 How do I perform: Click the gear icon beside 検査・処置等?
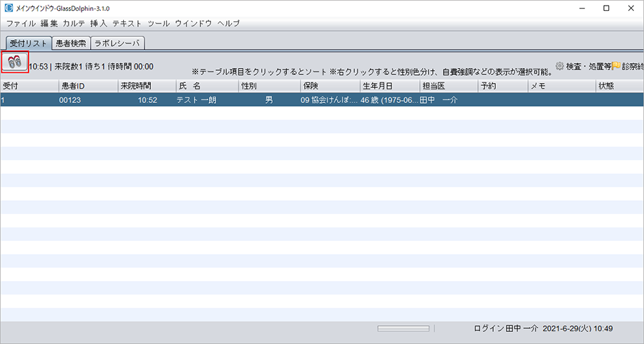coord(560,66)
